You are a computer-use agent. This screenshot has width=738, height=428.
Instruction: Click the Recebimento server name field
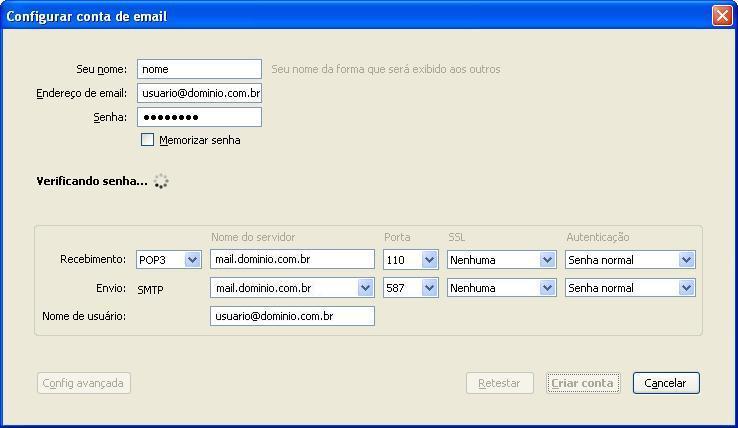click(292, 259)
